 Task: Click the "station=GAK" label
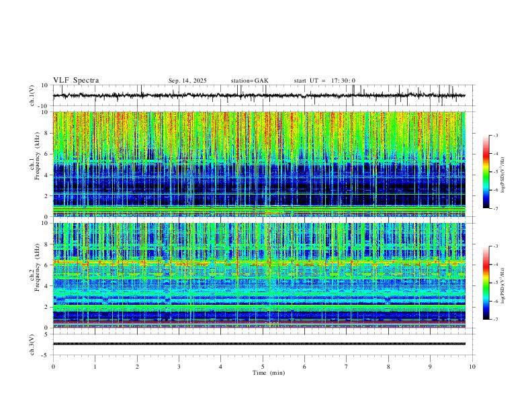pos(249,81)
